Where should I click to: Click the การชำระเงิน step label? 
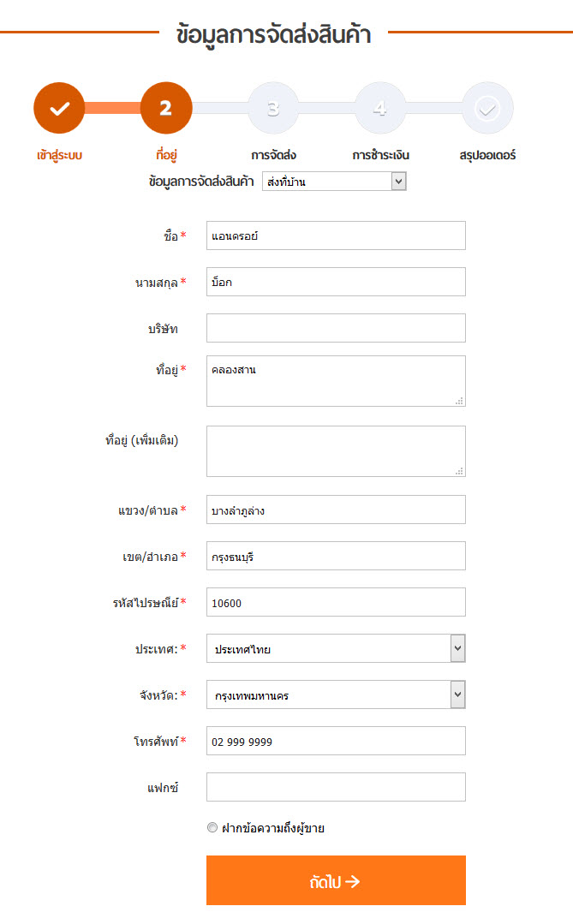coord(381,155)
